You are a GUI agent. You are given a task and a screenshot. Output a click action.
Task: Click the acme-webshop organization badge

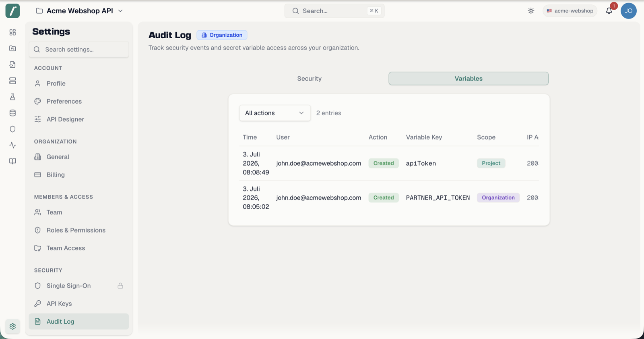[570, 11]
